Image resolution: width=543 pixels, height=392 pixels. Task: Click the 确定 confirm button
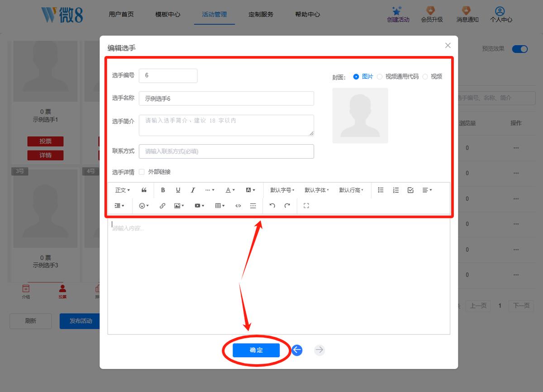point(256,350)
